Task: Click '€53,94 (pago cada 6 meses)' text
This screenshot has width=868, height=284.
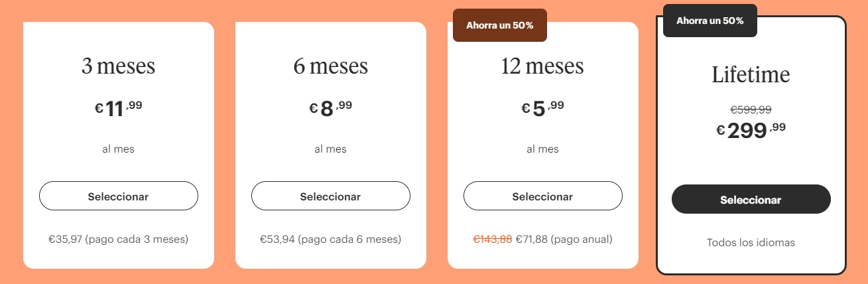Action: click(x=330, y=239)
